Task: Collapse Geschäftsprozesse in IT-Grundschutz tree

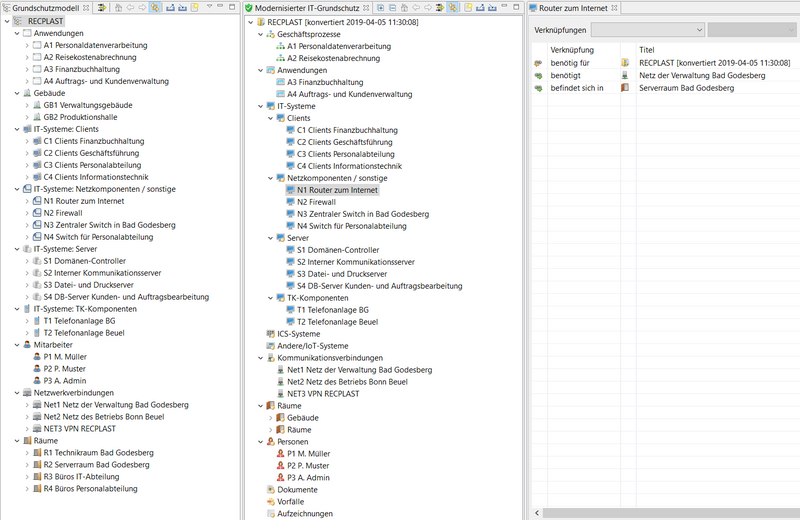Action: (x=260, y=34)
